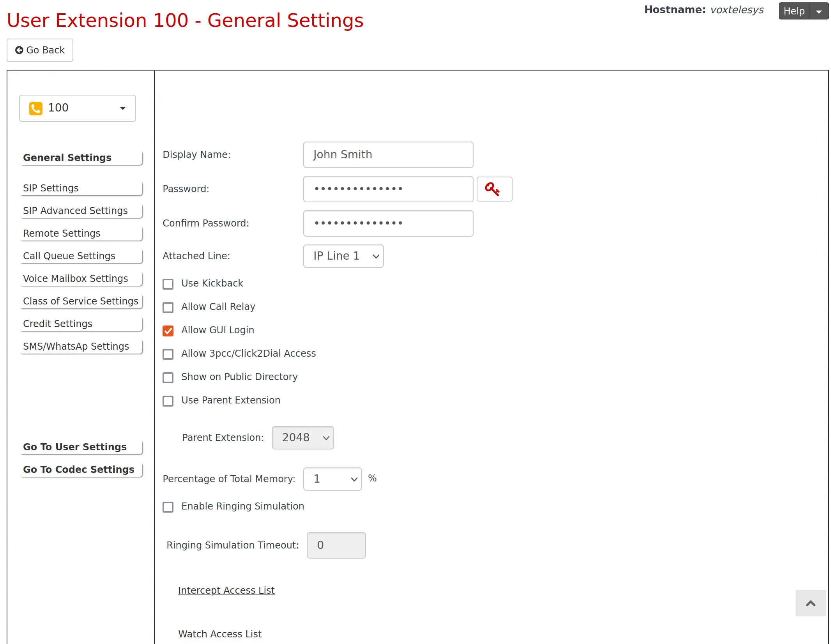831x644 pixels.
Task: Click the red key password generator icon
Action: pyautogui.click(x=494, y=189)
